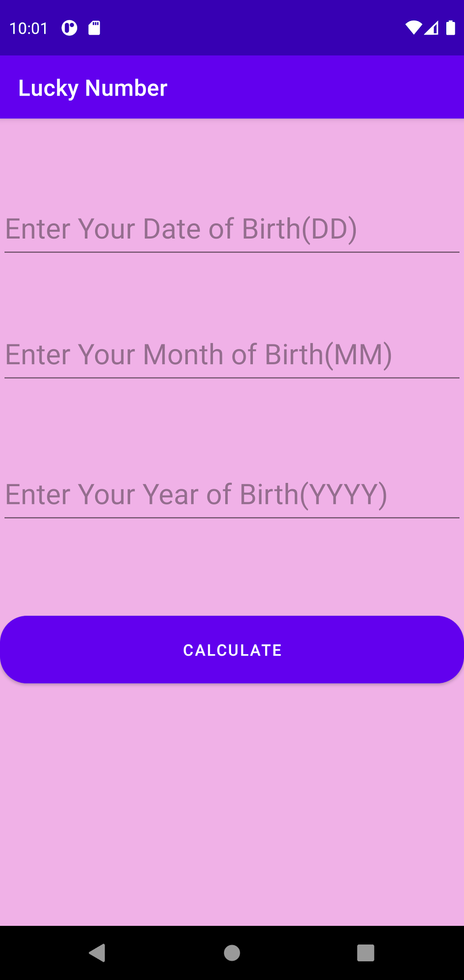464x980 pixels.
Task: Click the underline of the Date of Birth field
Action: click(232, 252)
